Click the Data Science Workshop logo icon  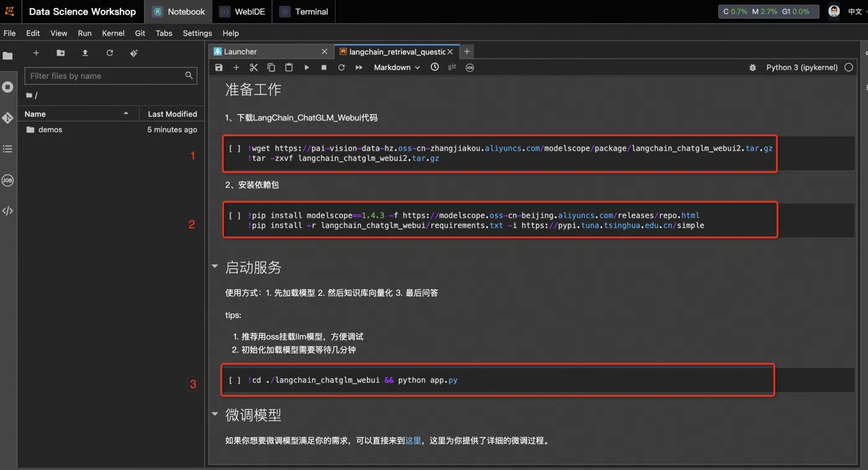pos(10,11)
